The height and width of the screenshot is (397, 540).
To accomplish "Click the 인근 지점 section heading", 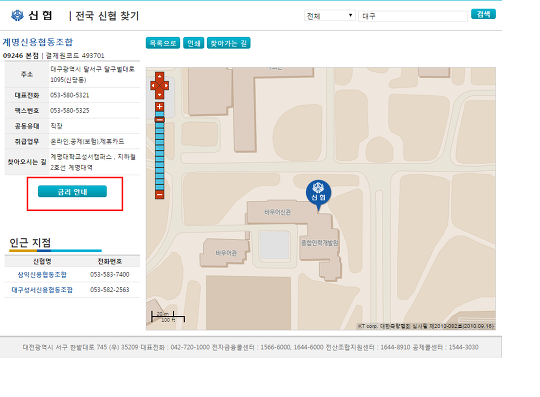I will coord(30,243).
